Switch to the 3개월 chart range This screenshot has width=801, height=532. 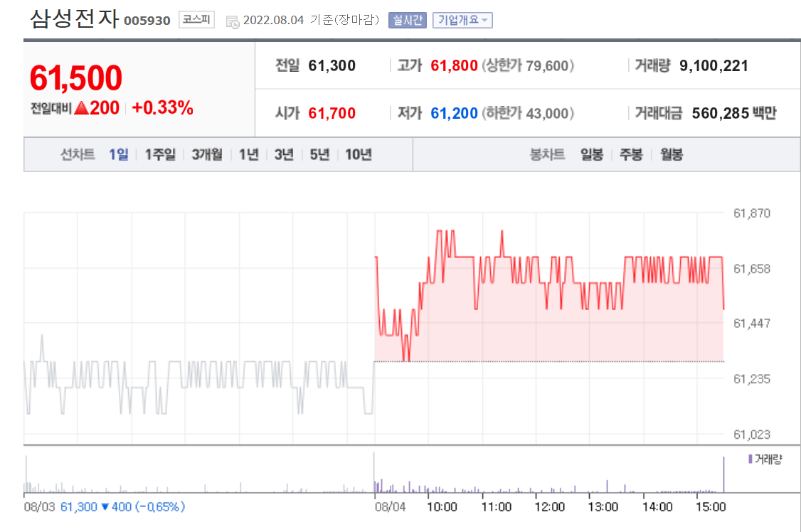pos(207,154)
